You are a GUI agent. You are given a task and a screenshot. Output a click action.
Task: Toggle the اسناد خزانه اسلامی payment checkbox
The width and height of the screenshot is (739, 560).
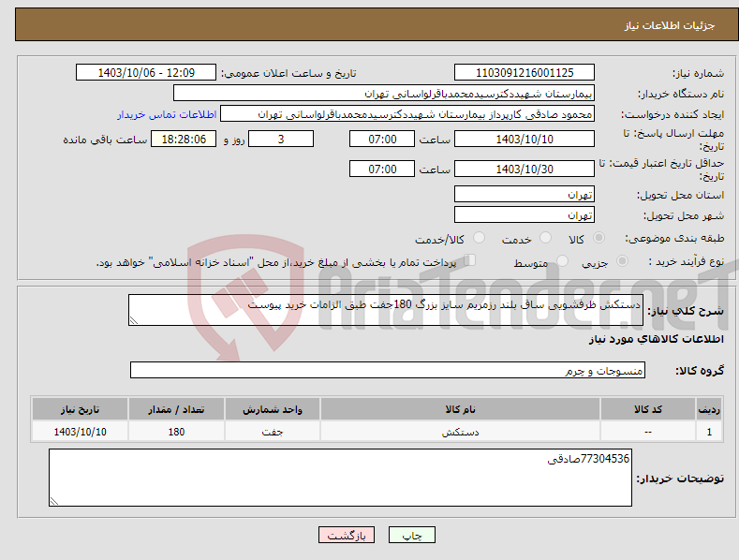point(469,260)
